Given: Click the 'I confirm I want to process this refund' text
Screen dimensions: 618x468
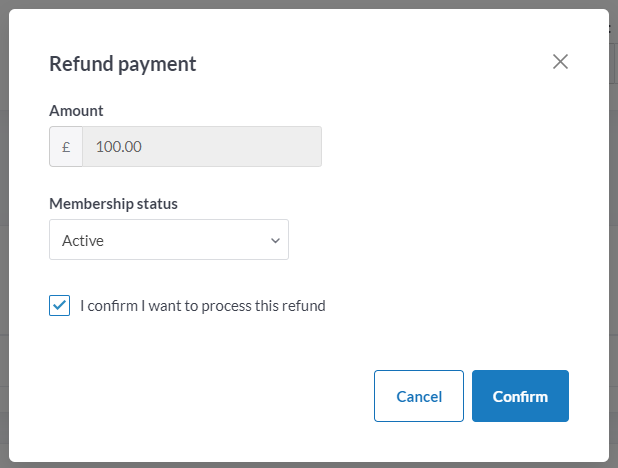Looking at the screenshot, I should (x=203, y=306).
